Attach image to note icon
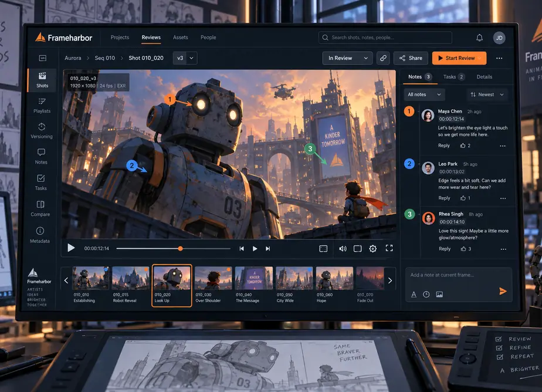Image resolution: width=542 pixels, height=392 pixels. pyautogui.click(x=439, y=294)
